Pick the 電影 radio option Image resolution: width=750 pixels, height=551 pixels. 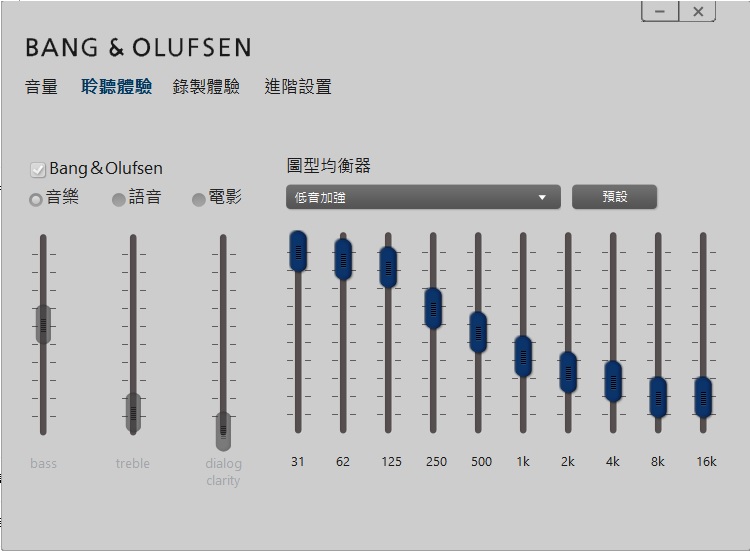[199, 199]
